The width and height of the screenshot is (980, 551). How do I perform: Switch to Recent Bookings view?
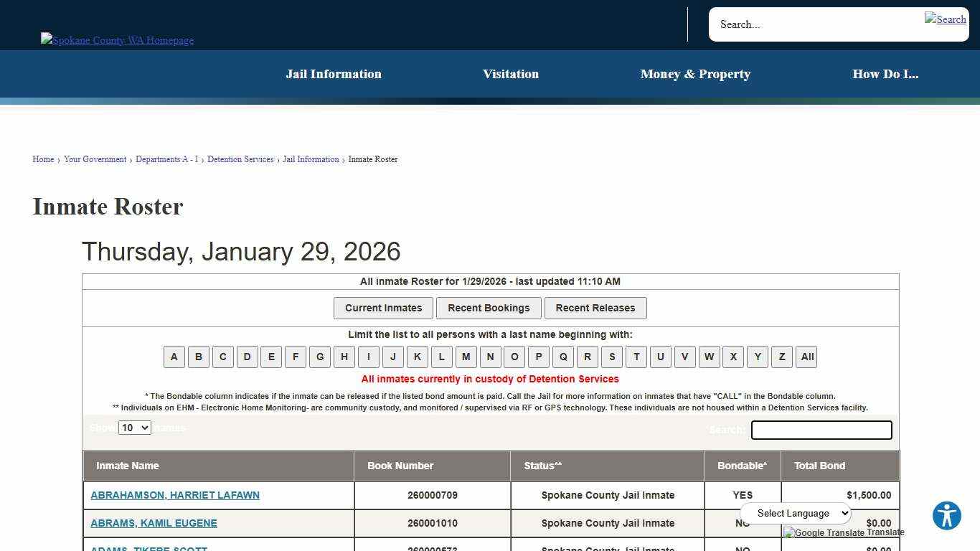pyautogui.click(x=489, y=308)
